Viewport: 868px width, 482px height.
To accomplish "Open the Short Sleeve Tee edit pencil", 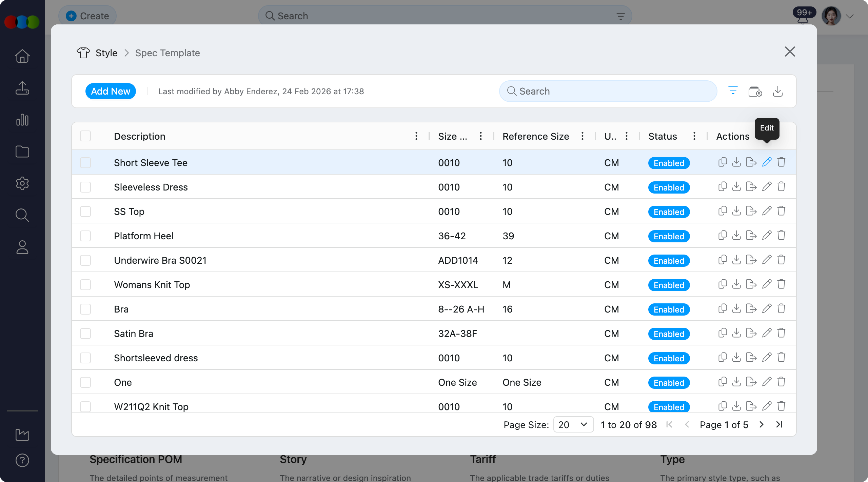I will (767, 162).
